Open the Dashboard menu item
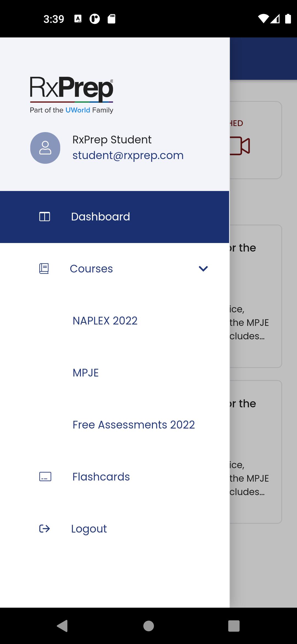This screenshot has height=644, width=297. click(114, 217)
